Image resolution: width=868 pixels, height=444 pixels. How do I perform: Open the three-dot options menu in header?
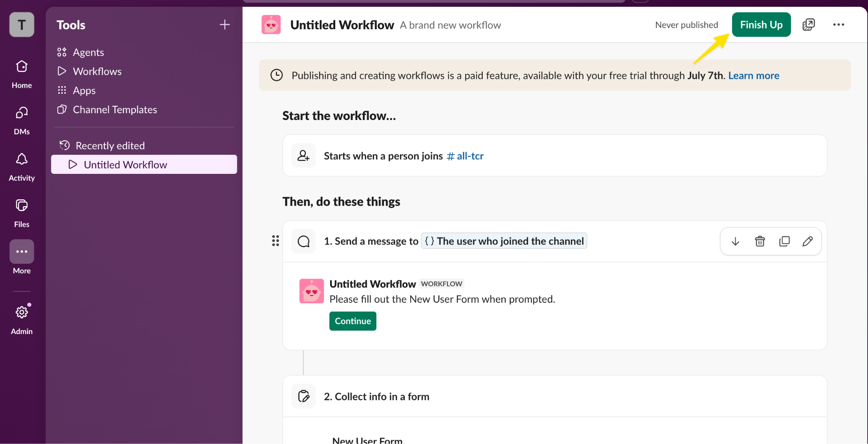(838, 25)
